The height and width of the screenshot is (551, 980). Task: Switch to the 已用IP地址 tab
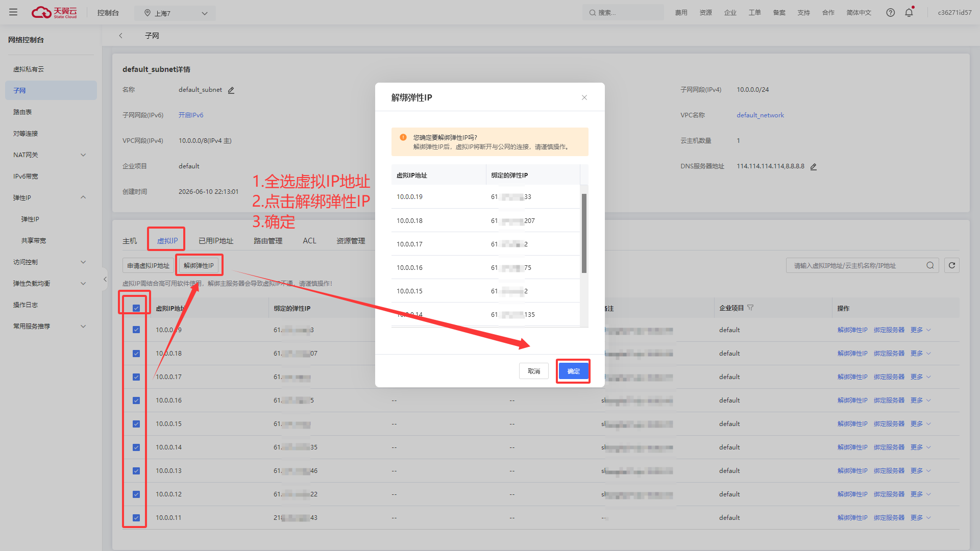[x=216, y=241]
